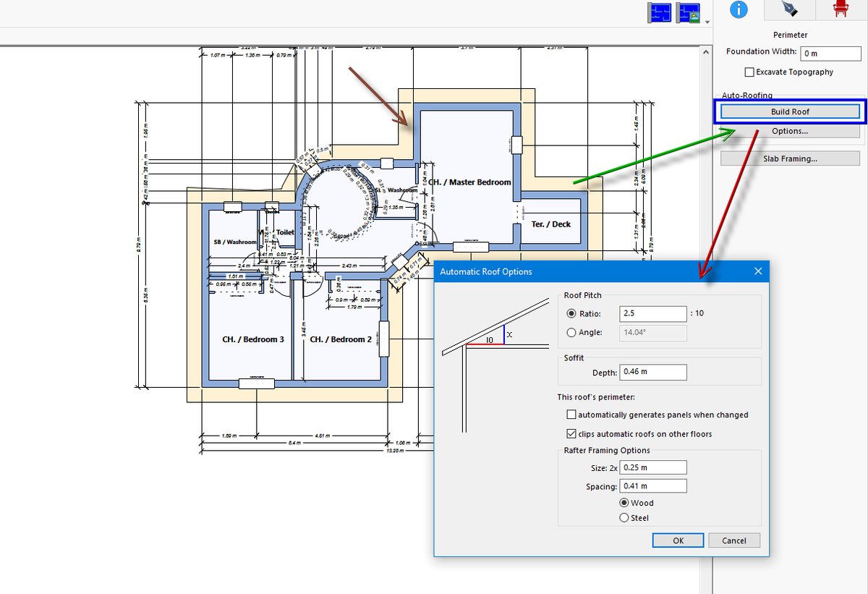Click the CH. / Bedroom 3 room label

pyautogui.click(x=253, y=339)
